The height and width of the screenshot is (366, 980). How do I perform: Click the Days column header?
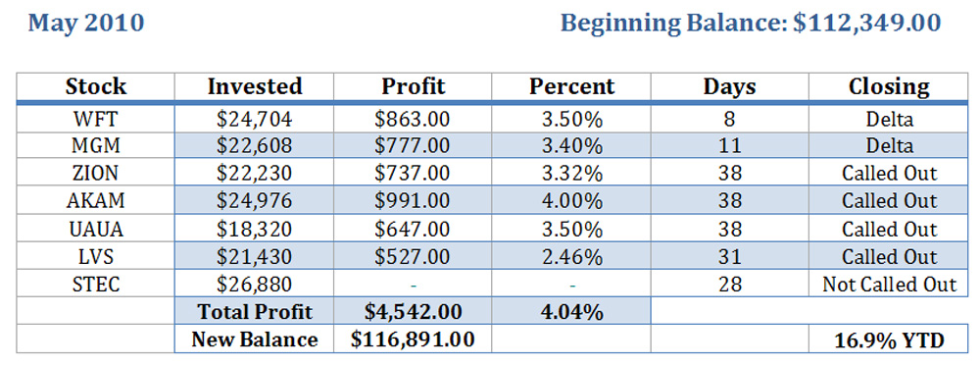[729, 86]
